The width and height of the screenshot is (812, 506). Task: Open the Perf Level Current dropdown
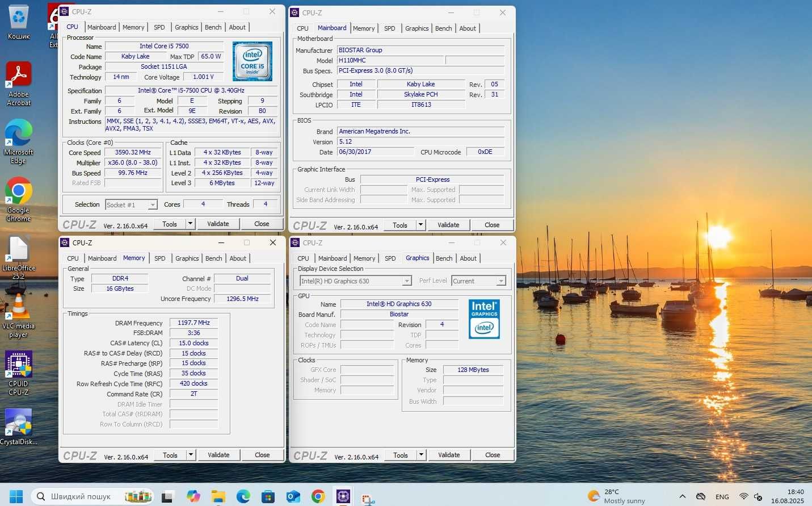click(478, 281)
